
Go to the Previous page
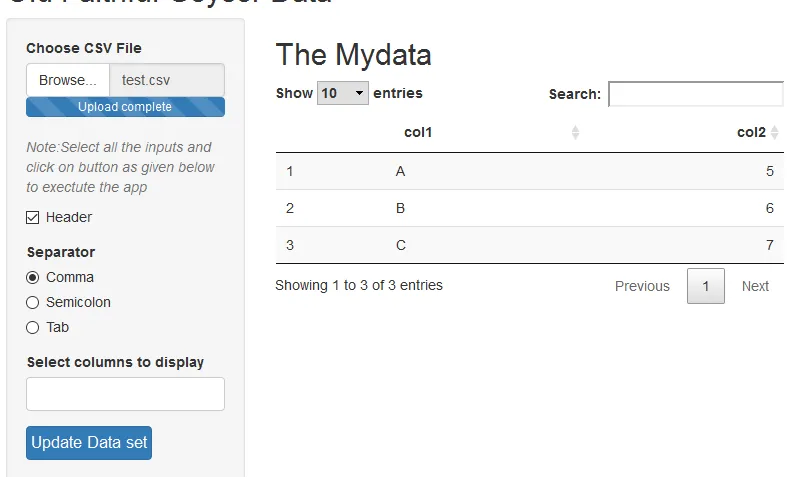click(642, 286)
